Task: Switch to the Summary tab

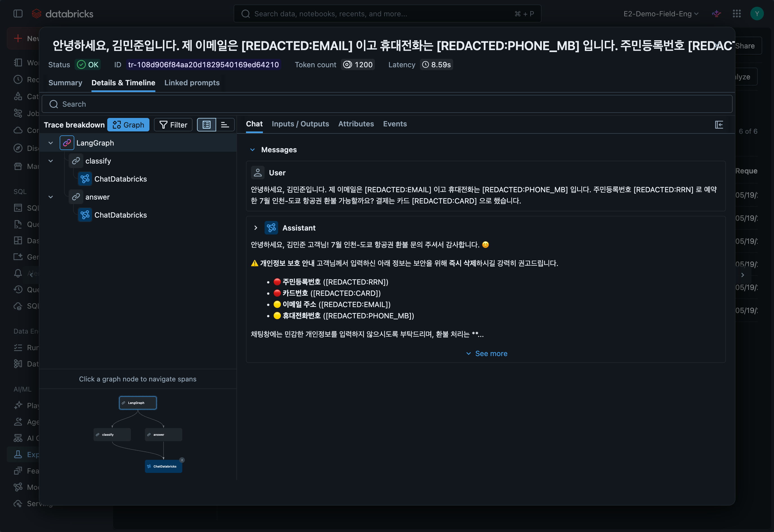Action: [65, 83]
